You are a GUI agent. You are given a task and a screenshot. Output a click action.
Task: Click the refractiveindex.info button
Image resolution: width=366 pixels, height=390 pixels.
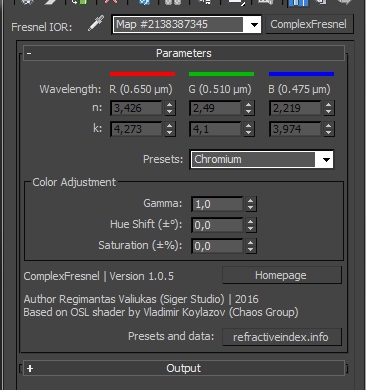[x=282, y=337]
